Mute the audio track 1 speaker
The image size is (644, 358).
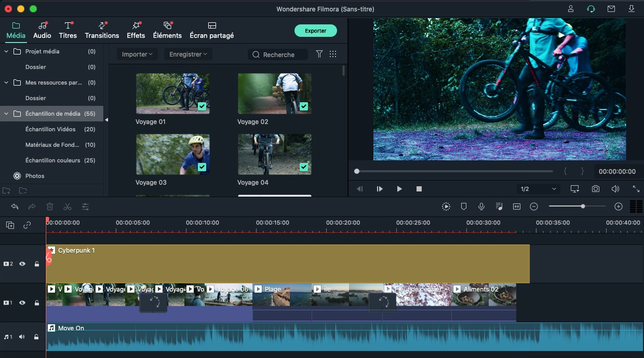(22, 337)
